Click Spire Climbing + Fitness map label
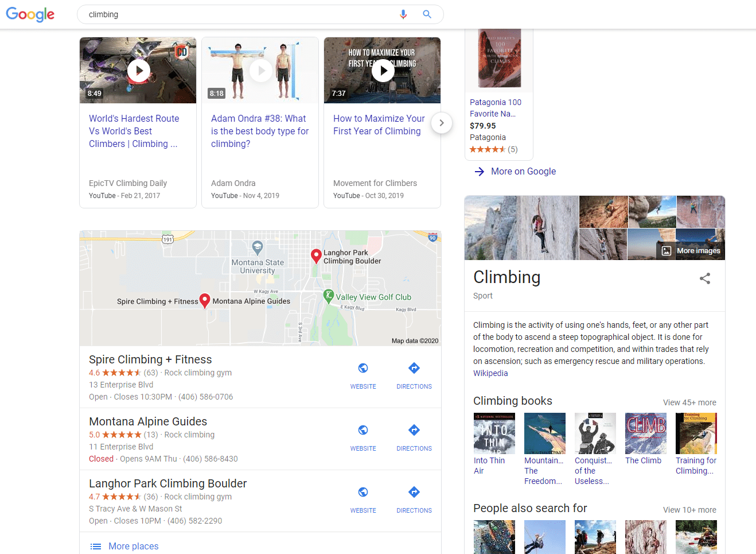This screenshot has width=756, height=554. pos(157,301)
